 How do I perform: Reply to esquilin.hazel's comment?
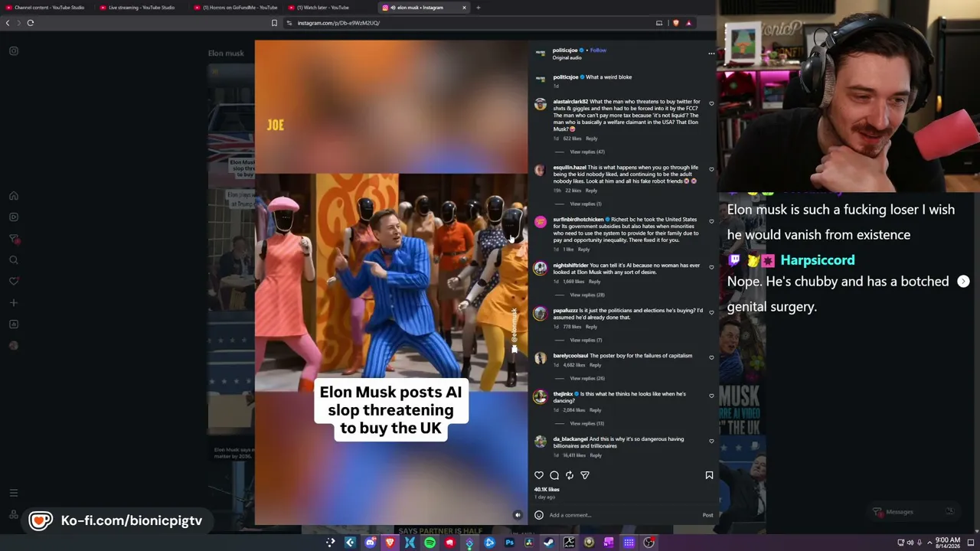coord(591,191)
